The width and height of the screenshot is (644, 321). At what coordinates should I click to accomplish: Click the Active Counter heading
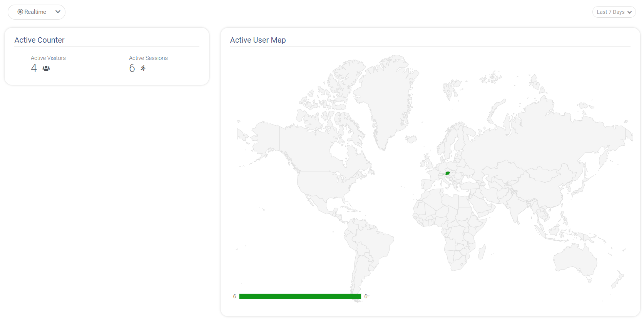[x=39, y=40]
